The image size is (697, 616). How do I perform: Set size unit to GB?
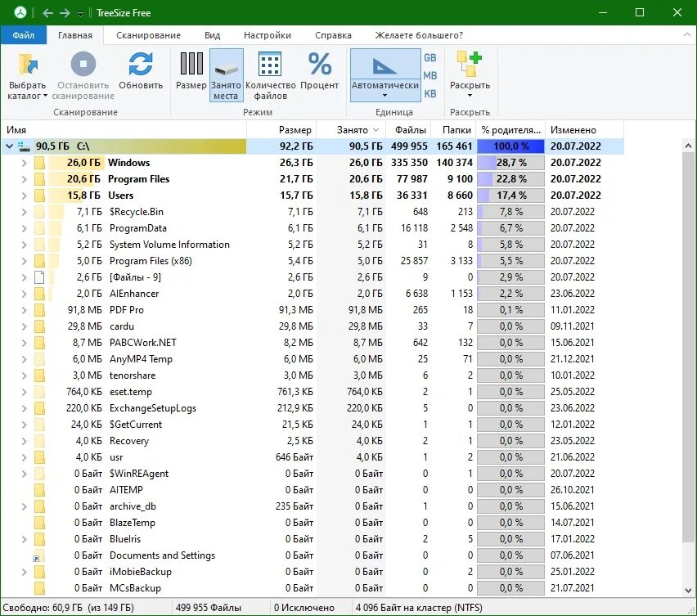coord(429,58)
